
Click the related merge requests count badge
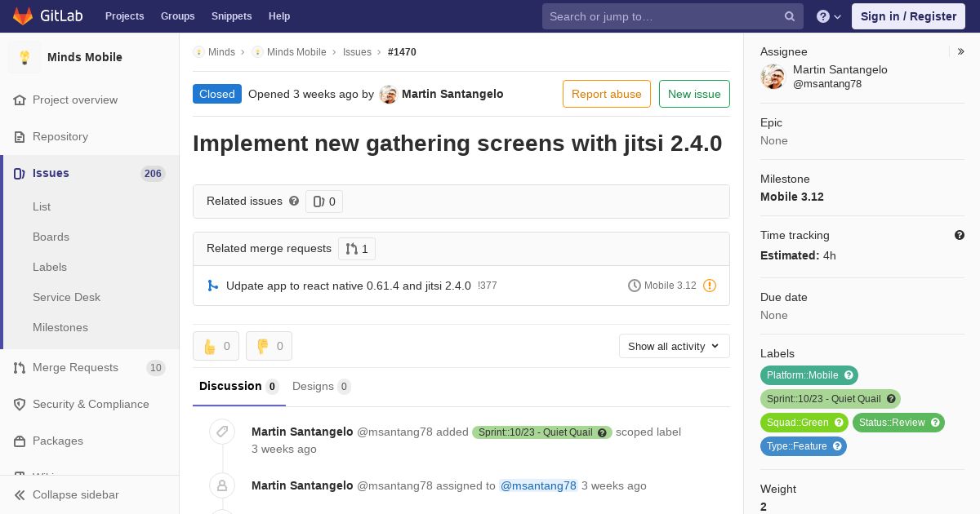[357, 249]
